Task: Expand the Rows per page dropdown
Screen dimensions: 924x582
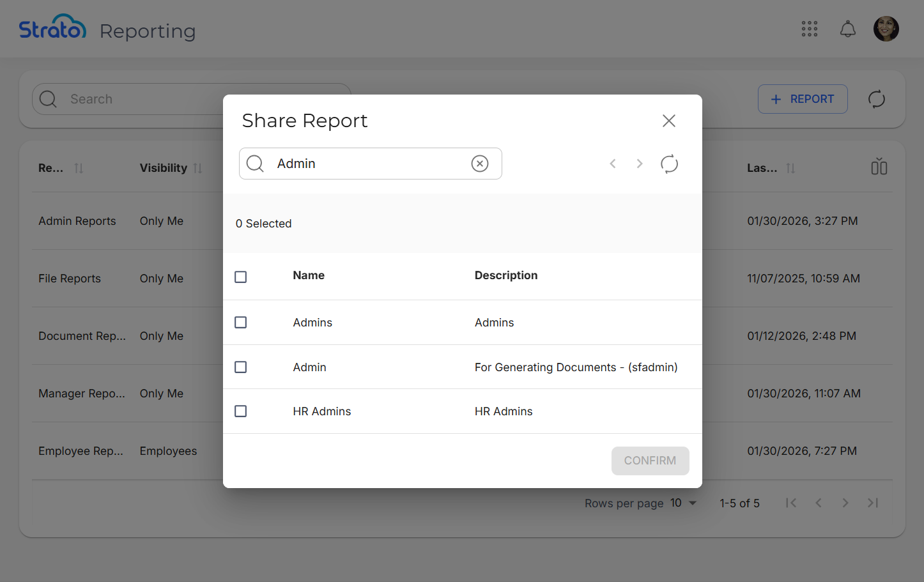Action: pyautogui.click(x=684, y=503)
